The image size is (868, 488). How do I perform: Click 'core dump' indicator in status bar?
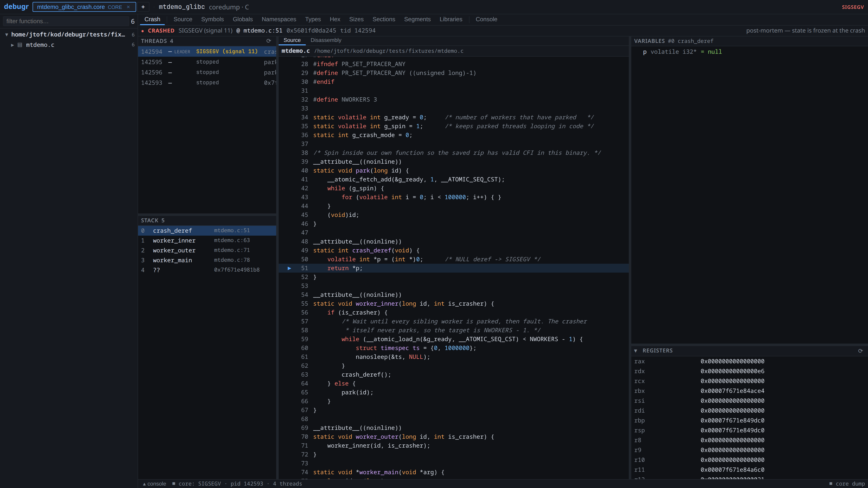coord(847,484)
